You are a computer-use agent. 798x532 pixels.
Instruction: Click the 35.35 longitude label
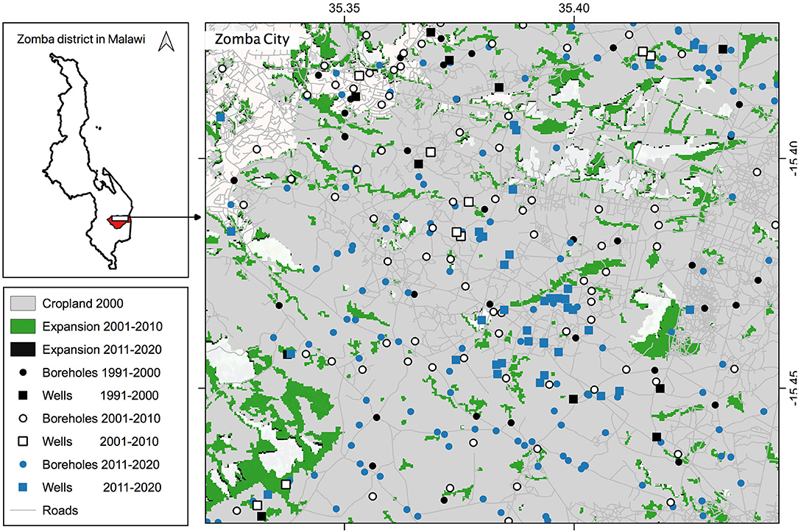coord(345,8)
